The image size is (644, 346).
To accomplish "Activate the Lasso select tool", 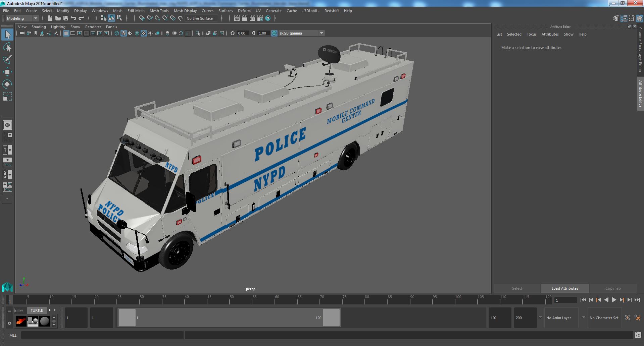I will (7, 47).
